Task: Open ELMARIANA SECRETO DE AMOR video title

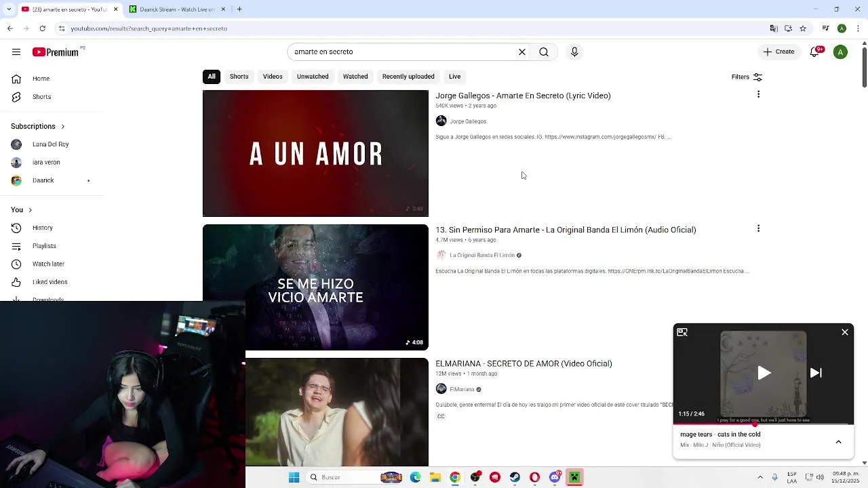Action: pos(524,364)
